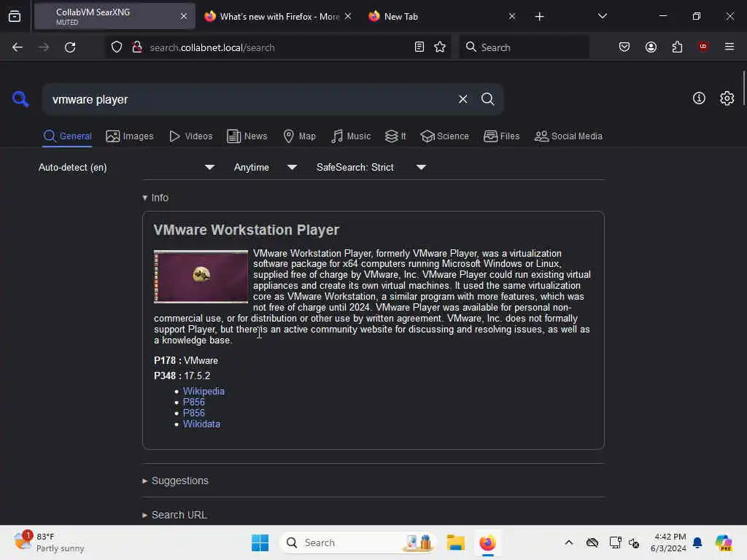The image size is (747, 560).
Task: Expand the Suggestions section
Action: (x=175, y=481)
